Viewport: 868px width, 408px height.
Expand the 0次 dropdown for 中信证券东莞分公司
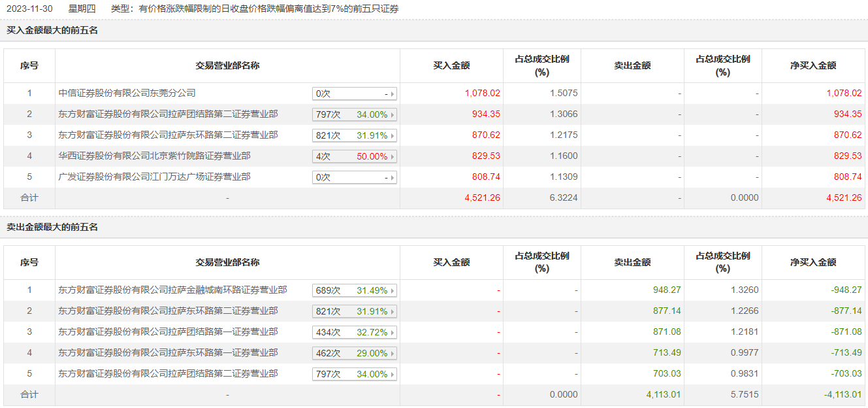[x=355, y=93]
